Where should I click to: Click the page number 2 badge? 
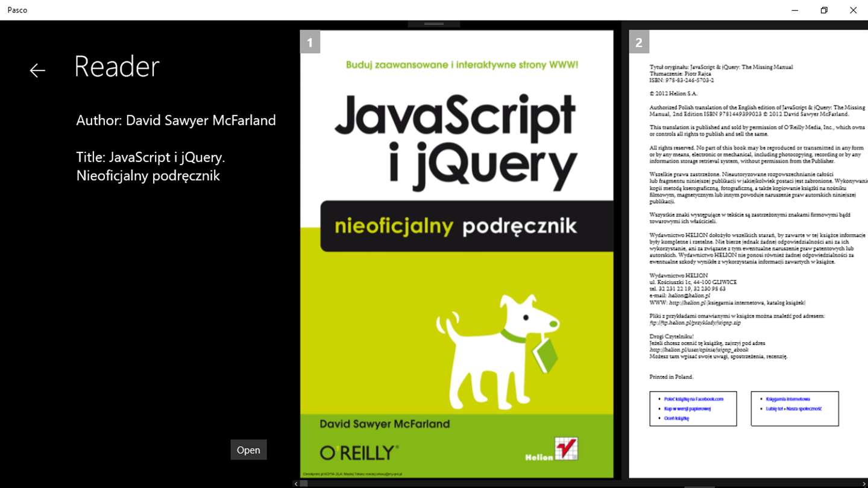click(x=639, y=42)
